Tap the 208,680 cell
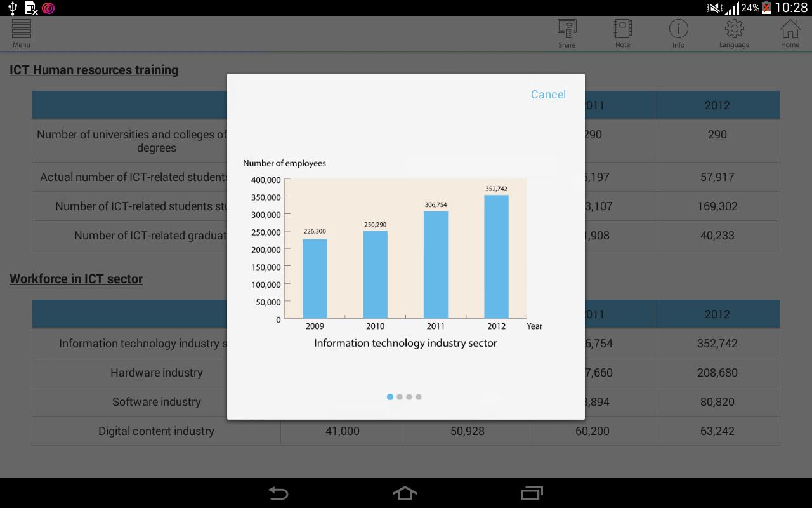 click(717, 373)
